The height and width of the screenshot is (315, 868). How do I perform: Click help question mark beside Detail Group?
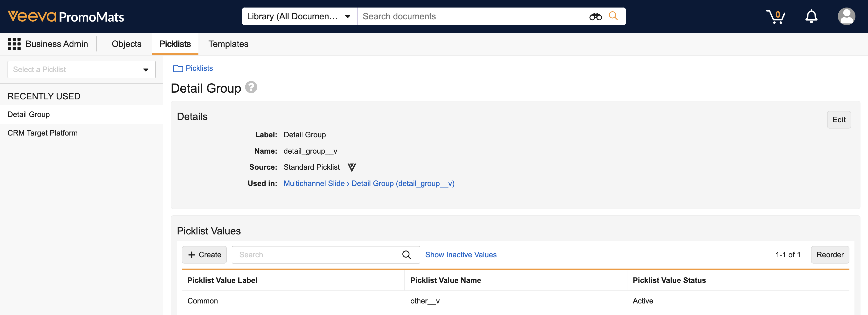251,87
